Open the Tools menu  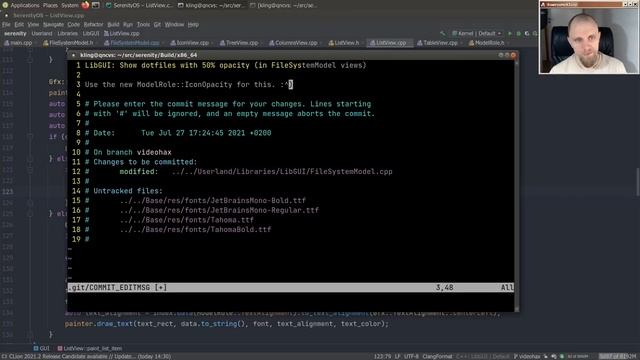click(x=143, y=24)
